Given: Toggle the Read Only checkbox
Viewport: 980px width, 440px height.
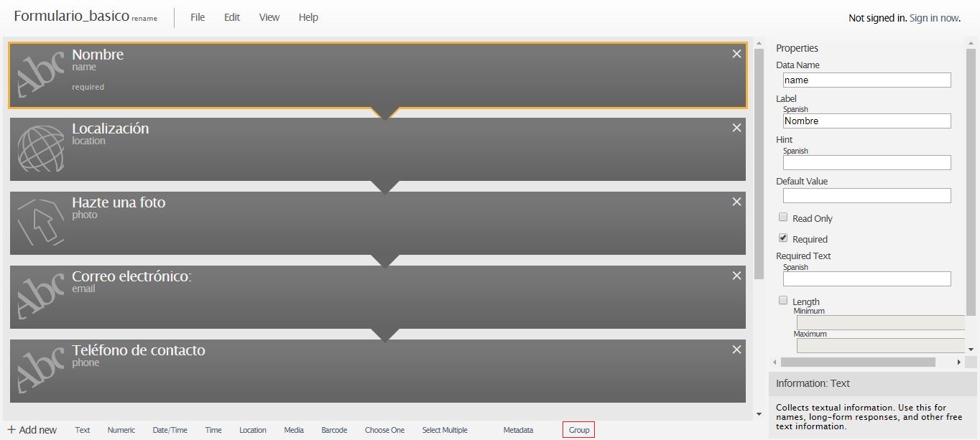Looking at the screenshot, I should pos(783,217).
